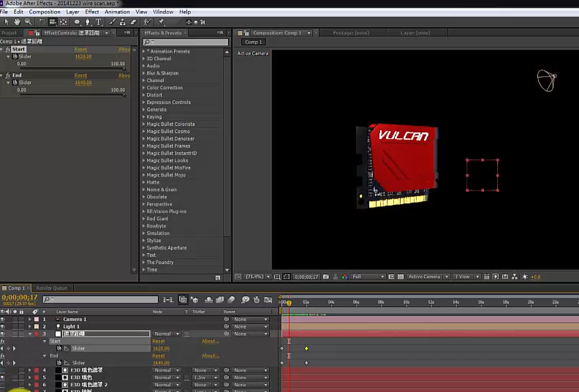Open the 1 View layout dropdown

(x=466, y=276)
